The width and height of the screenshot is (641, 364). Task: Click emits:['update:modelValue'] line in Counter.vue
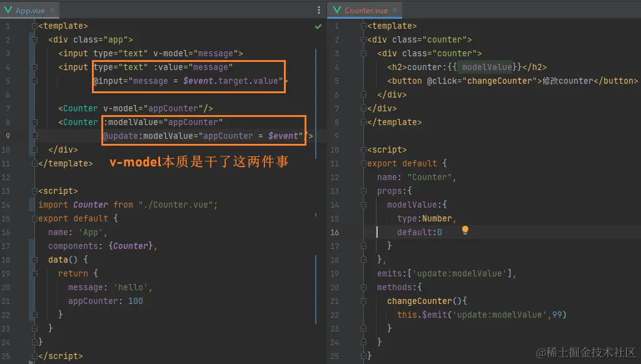(x=447, y=273)
